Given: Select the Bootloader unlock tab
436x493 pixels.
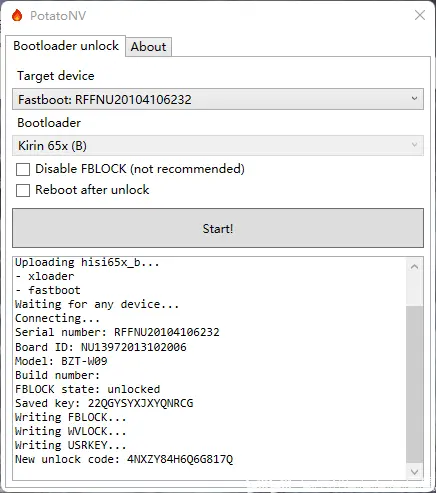Looking at the screenshot, I should (66, 46).
